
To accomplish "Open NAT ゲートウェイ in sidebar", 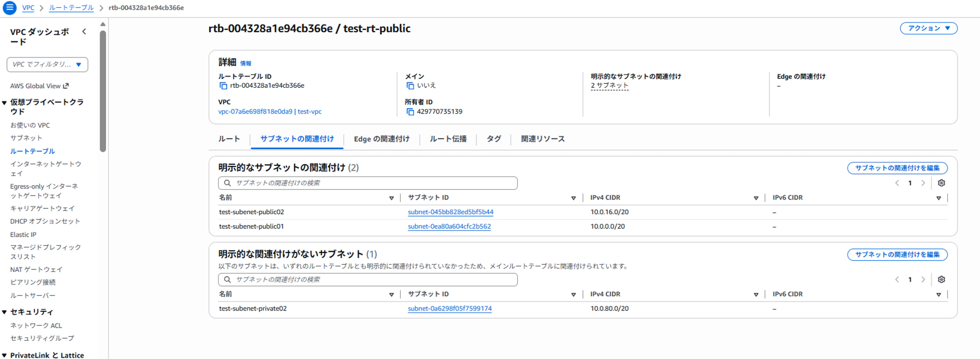I will (x=36, y=269).
